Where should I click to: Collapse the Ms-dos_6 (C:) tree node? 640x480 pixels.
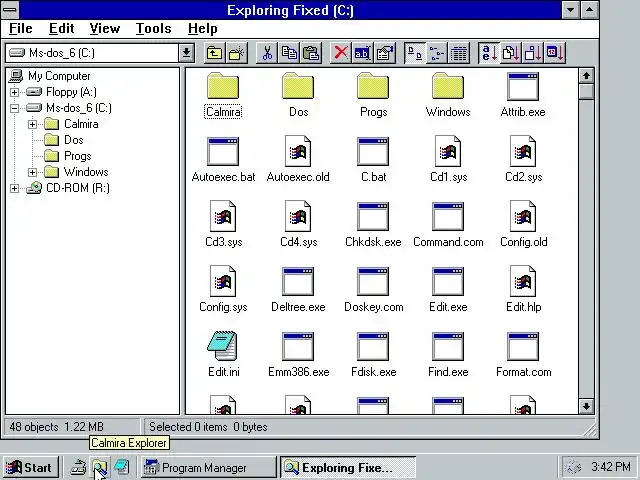(14, 108)
